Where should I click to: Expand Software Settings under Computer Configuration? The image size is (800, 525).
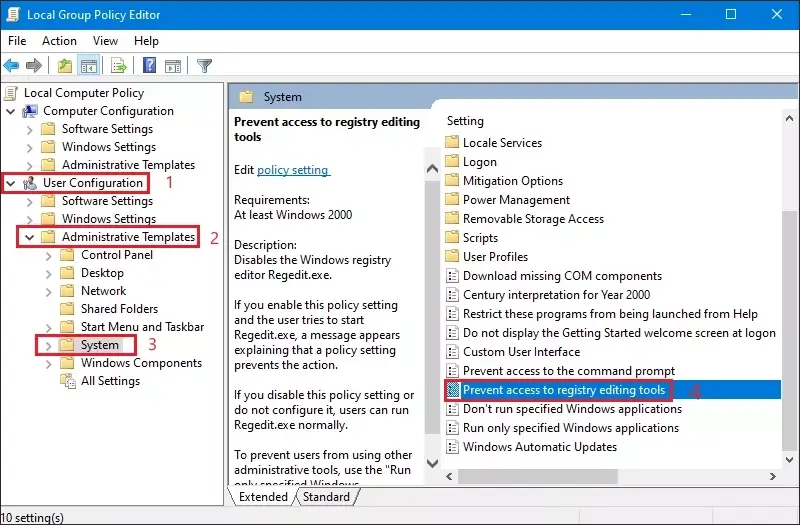pyautogui.click(x=30, y=130)
